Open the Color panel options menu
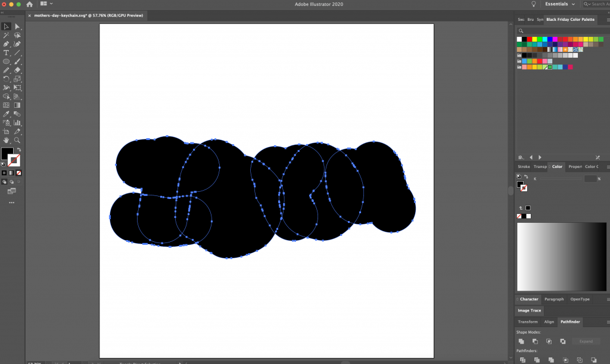The image size is (610, 364). click(x=608, y=167)
